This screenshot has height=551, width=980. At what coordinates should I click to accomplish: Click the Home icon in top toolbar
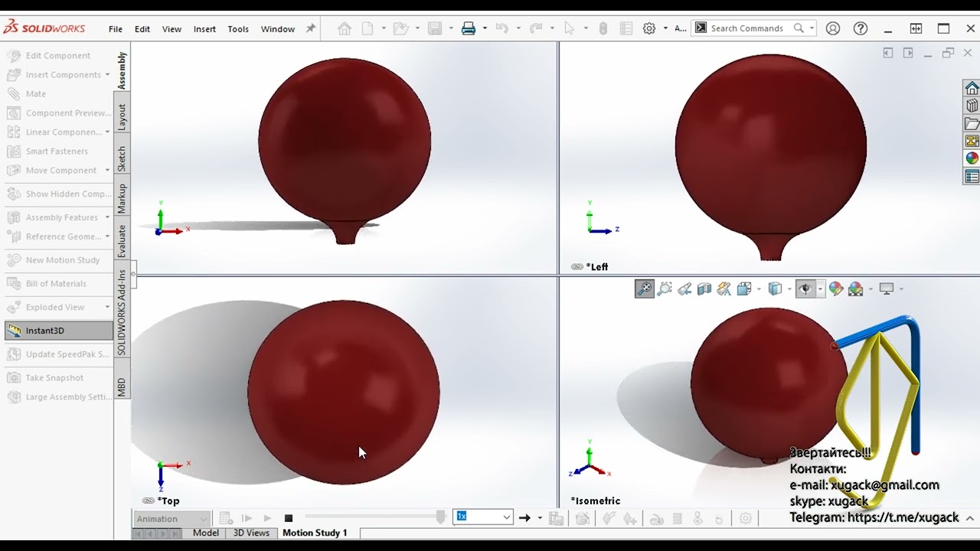click(x=345, y=28)
